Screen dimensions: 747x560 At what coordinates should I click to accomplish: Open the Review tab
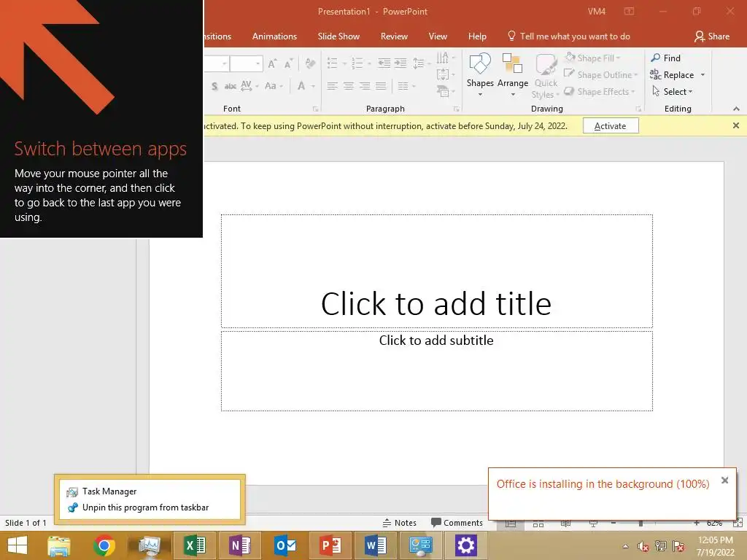pyautogui.click(x=394, y=36)
